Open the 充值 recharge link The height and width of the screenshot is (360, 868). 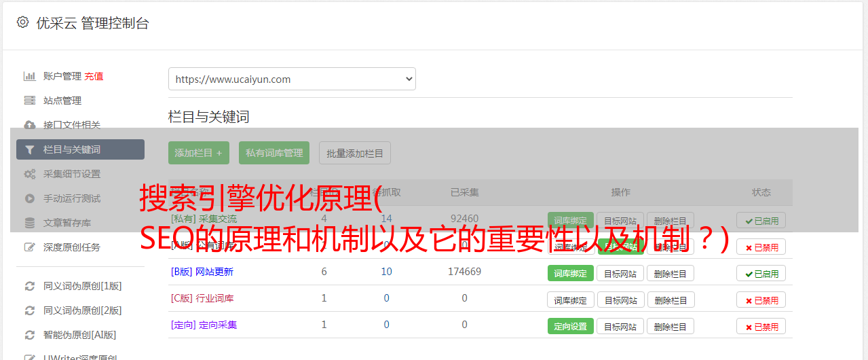tap(94, 76)
